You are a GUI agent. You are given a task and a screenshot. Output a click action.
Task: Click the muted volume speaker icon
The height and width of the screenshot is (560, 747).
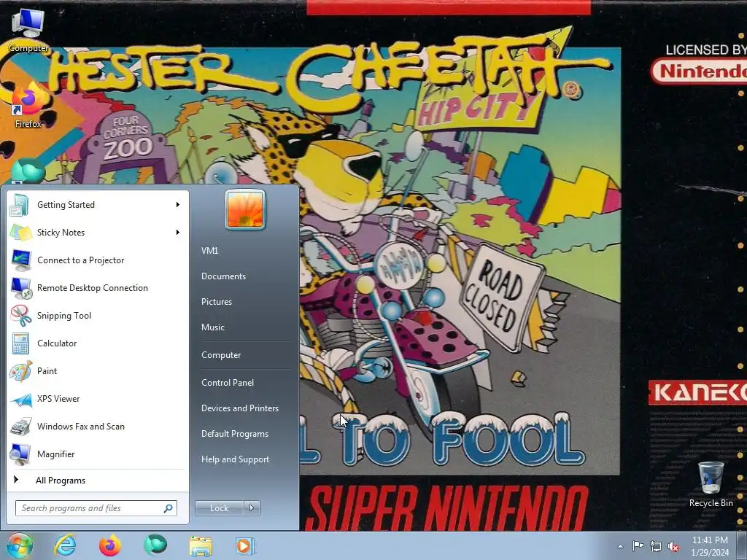tap(673, 547)
